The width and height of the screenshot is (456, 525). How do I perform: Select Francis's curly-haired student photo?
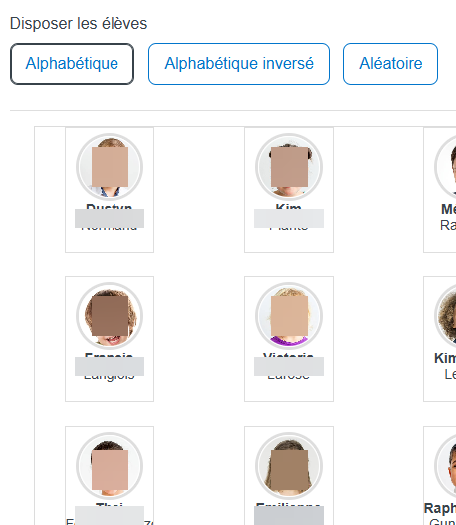point(109,316)
